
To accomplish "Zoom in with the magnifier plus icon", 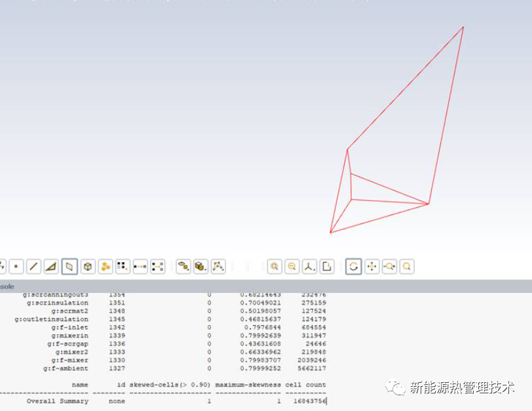I will pyautogui.click(x=275, y=267).
